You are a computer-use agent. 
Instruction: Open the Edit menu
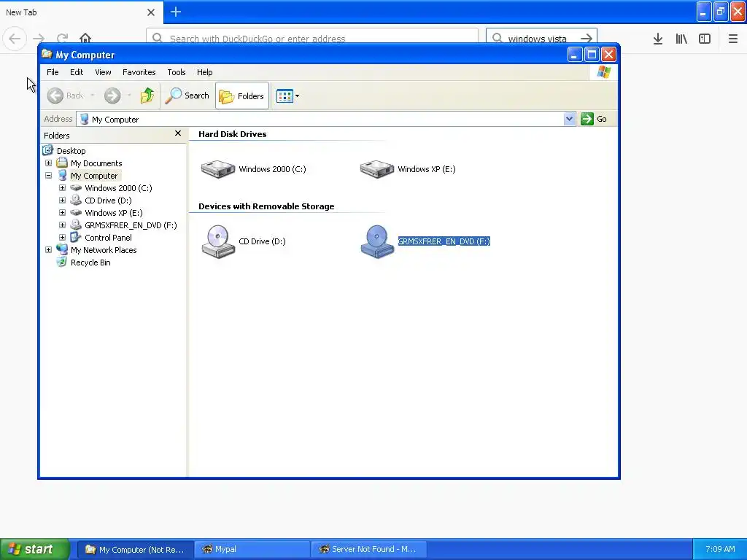click(77, 72)
